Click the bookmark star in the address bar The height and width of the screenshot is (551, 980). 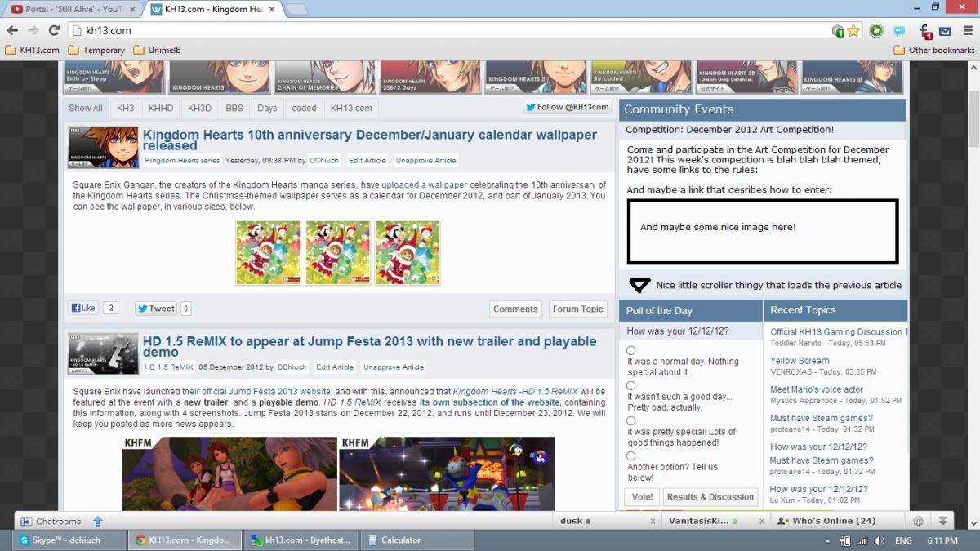(x=853, y=31)
